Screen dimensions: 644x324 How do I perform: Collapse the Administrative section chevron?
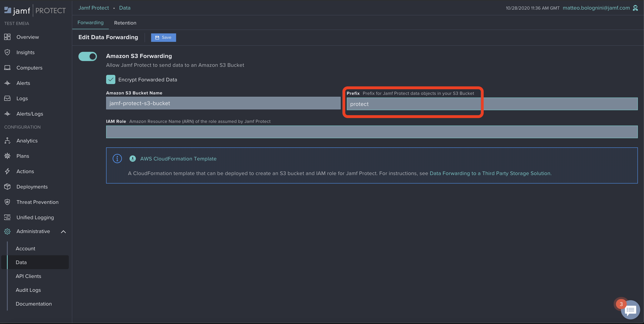[x=63, y=232]
